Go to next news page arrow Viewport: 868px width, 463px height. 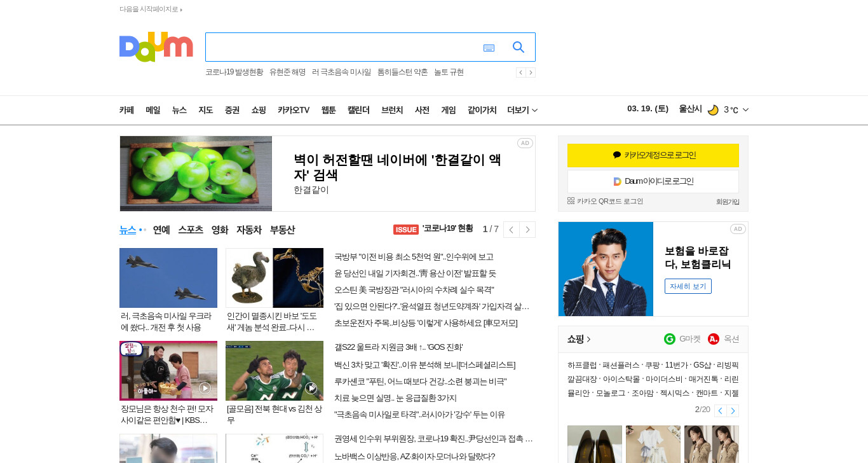point(527,230)
